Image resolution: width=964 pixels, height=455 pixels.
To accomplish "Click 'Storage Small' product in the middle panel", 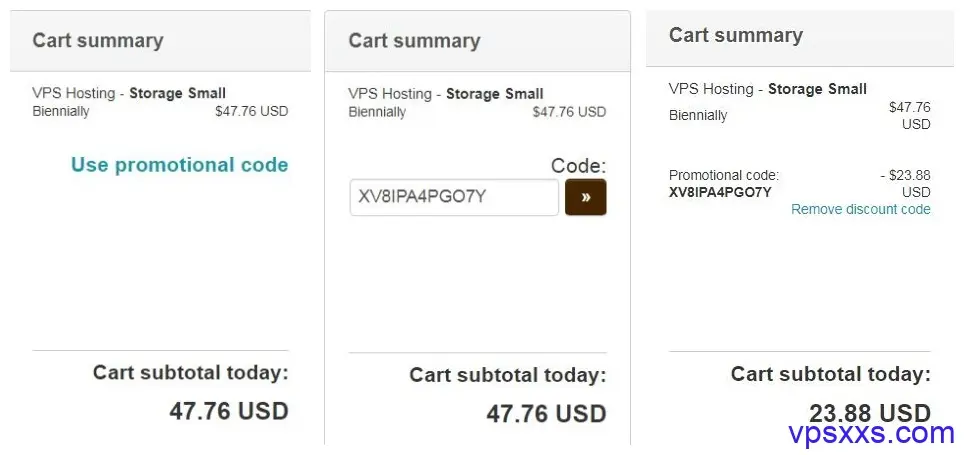I will (x=495, y=94).
